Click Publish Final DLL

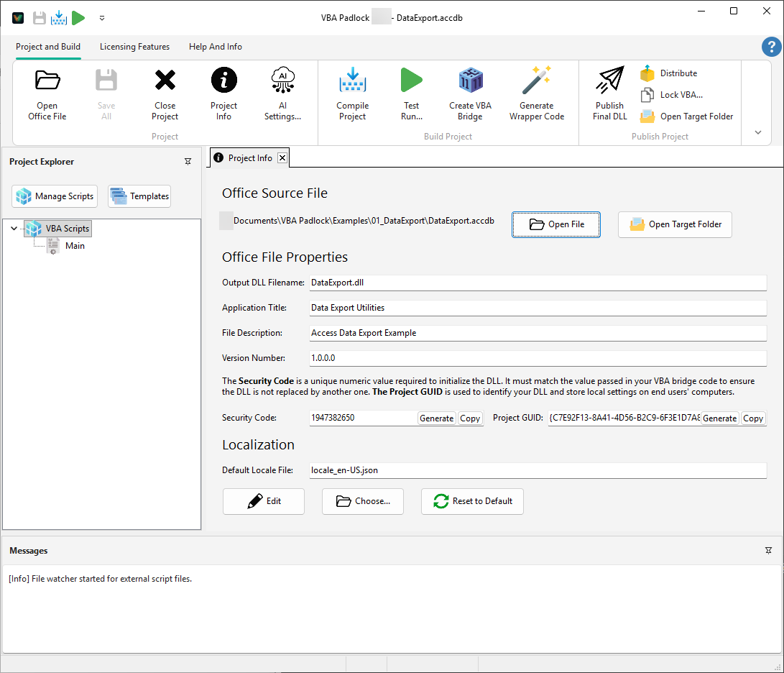[609, 92]
